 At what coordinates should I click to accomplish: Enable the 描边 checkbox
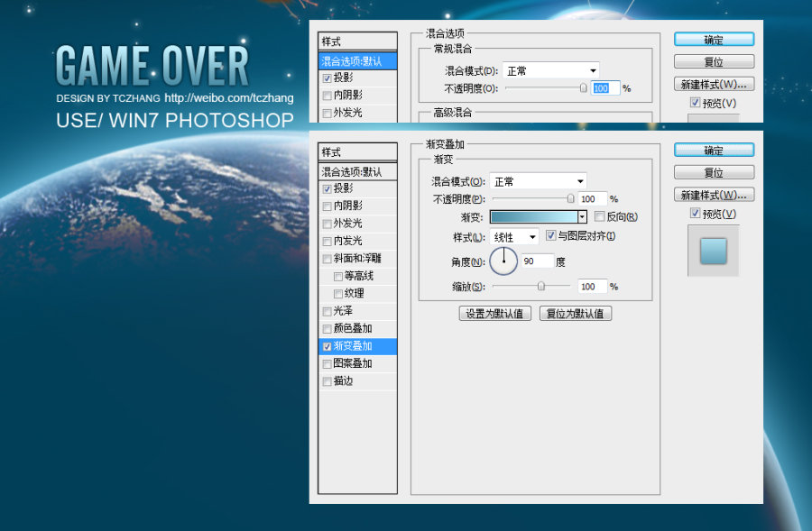coord(327,382)
